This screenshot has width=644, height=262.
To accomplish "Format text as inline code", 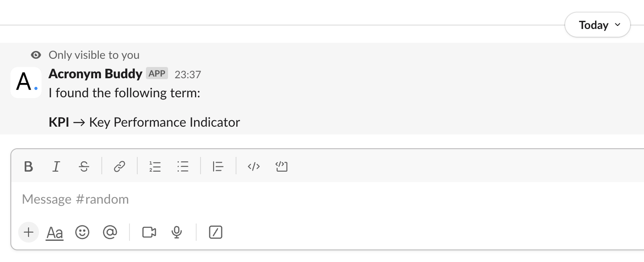I will tap(253, 166).
